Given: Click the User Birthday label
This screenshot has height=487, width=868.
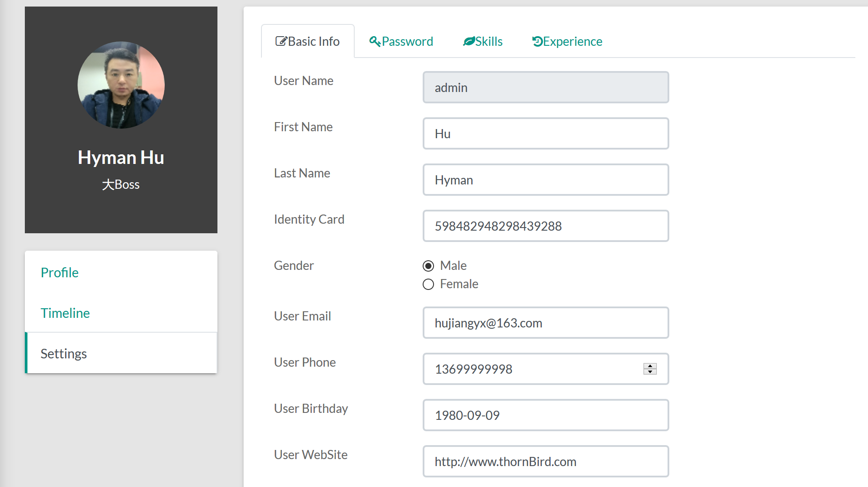Looking at the screenshot, I should tap(311, 409).
